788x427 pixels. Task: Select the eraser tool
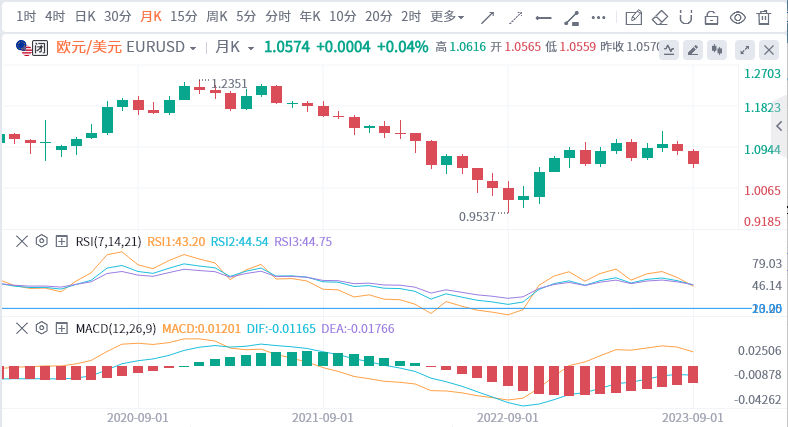pos(660,18)
